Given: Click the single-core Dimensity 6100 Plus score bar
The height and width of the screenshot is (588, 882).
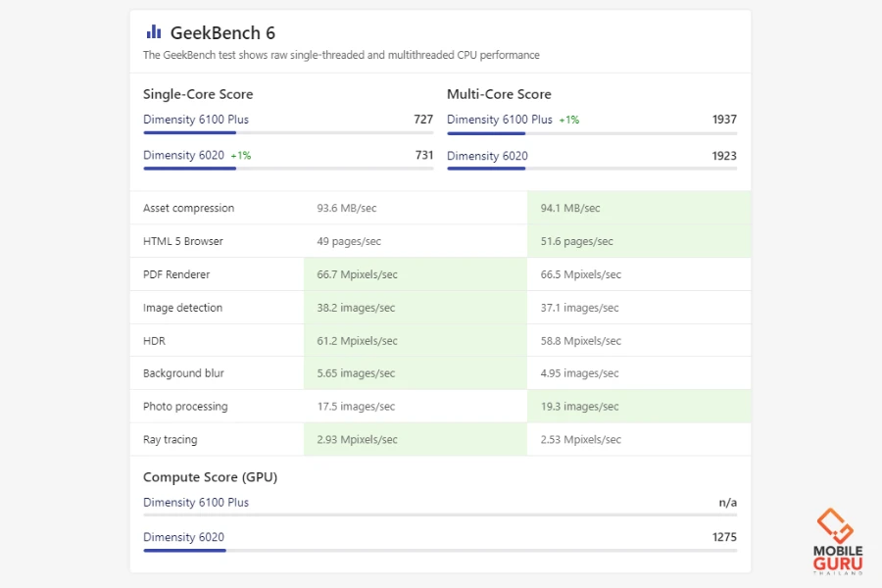Looking at the screenshot, I should [190, 132].
